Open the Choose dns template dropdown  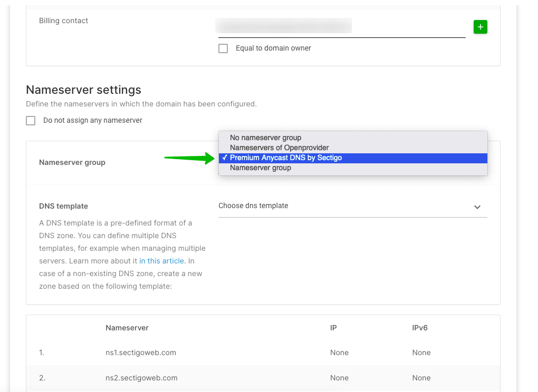click(353, 206)
